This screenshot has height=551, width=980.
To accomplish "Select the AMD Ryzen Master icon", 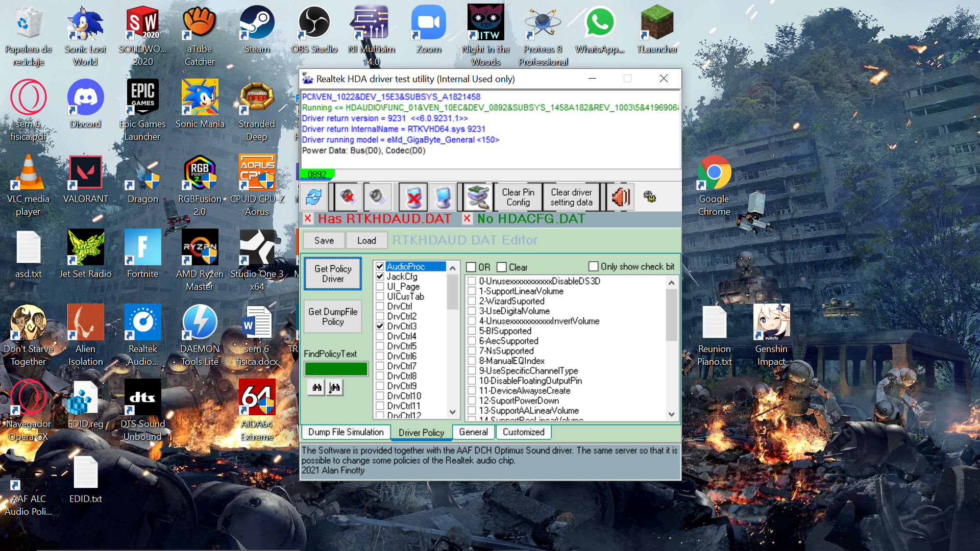I will click(x=200, y=260).
